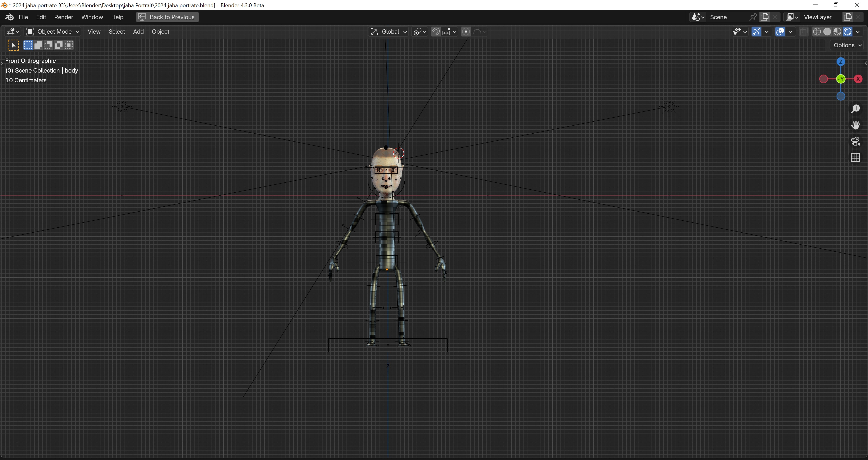Switch perspective/orthographic grid icon

[x=855, y=157]
